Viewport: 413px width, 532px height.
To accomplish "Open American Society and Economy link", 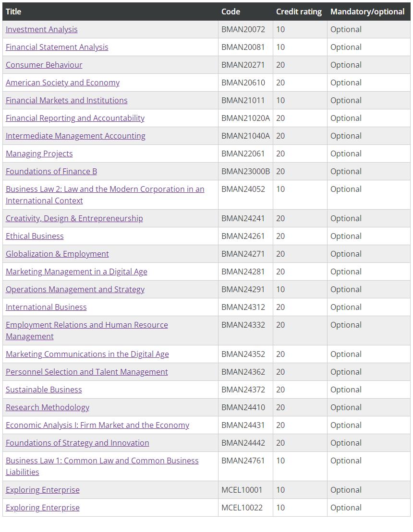I will point(62,83).
